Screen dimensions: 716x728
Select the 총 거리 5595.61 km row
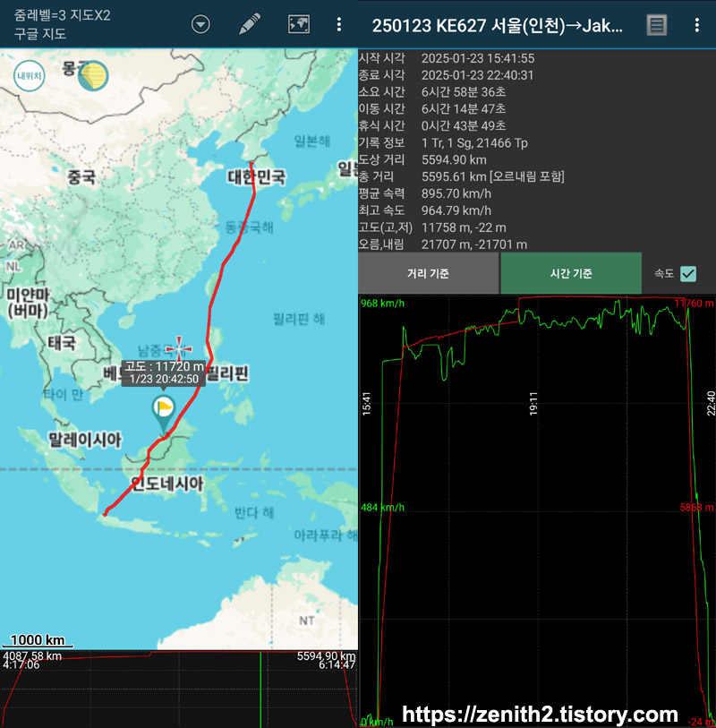537,177
